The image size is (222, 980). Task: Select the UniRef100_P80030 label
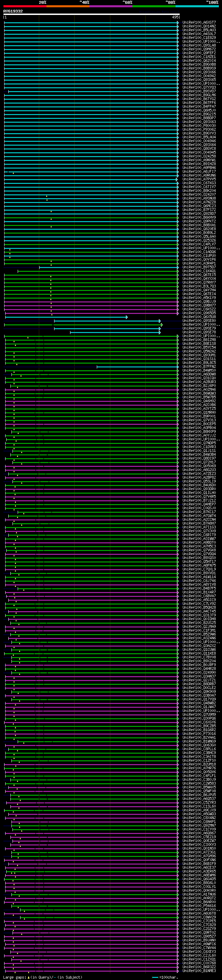(199, 125)
